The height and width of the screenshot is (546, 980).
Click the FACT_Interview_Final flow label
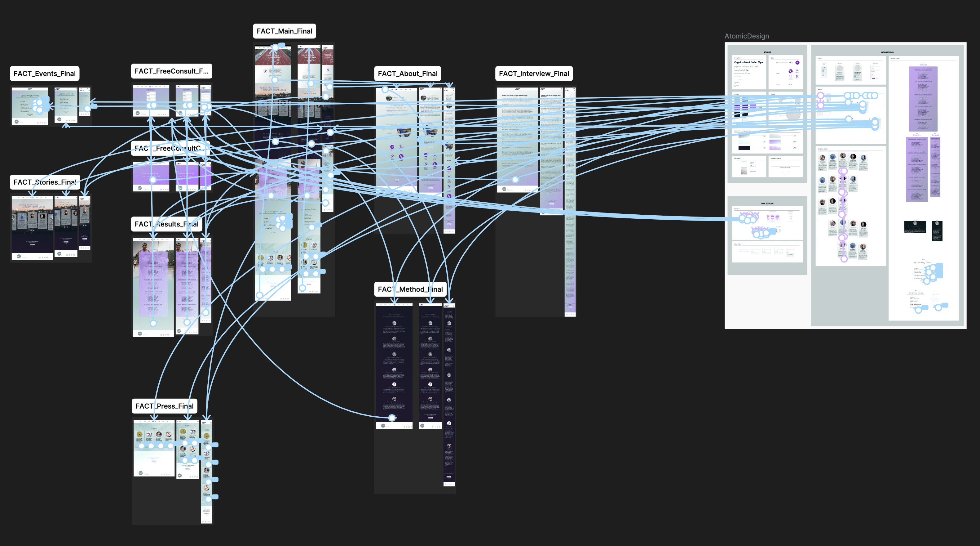coord(534,74)
